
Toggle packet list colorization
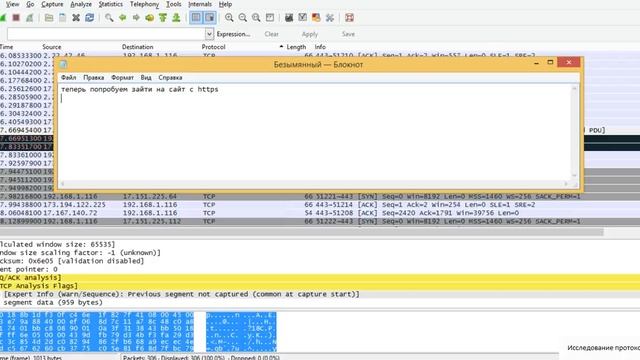pos(196,18)
